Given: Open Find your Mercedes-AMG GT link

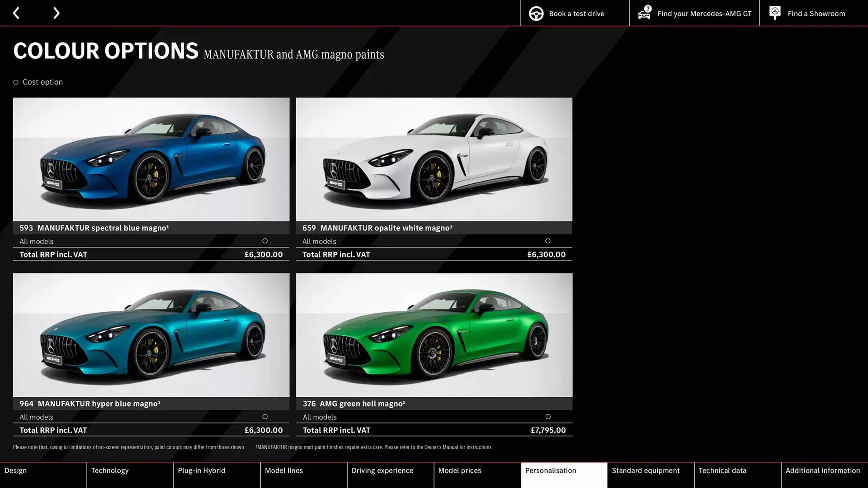Looking at the screenshot, I should coord(704,14).
